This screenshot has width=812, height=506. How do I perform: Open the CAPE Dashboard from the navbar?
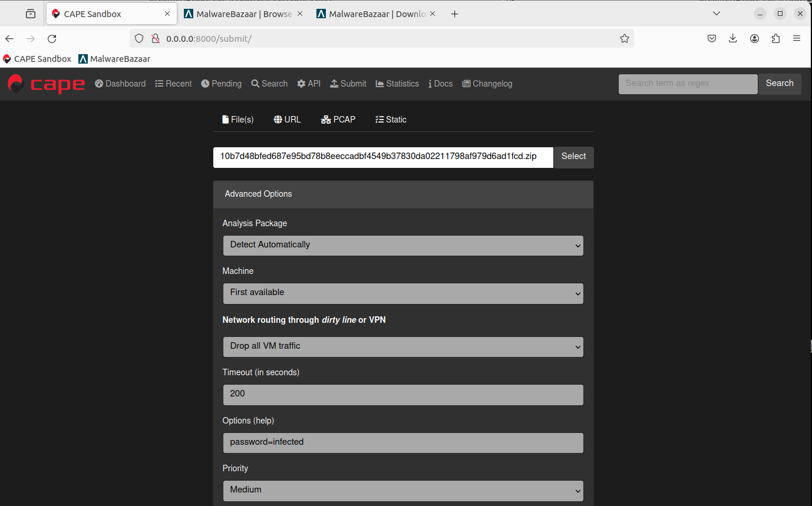[x=120, y=84]
